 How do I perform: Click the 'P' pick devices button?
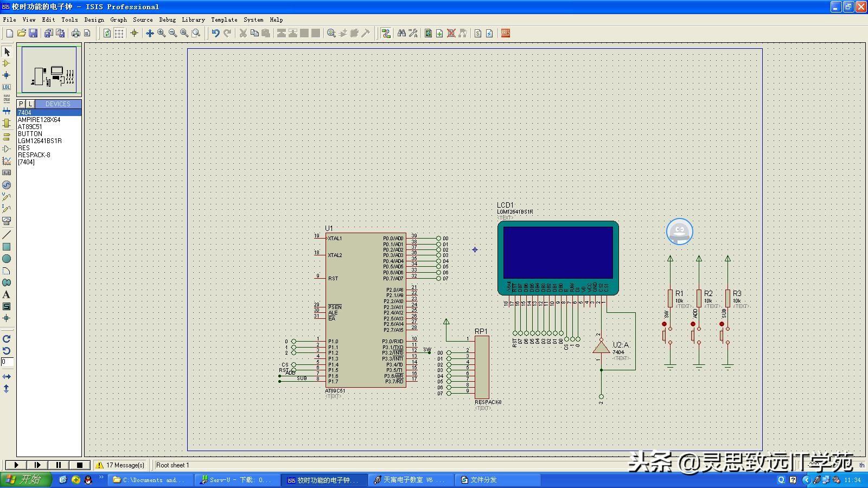click(x=21, y=104)
